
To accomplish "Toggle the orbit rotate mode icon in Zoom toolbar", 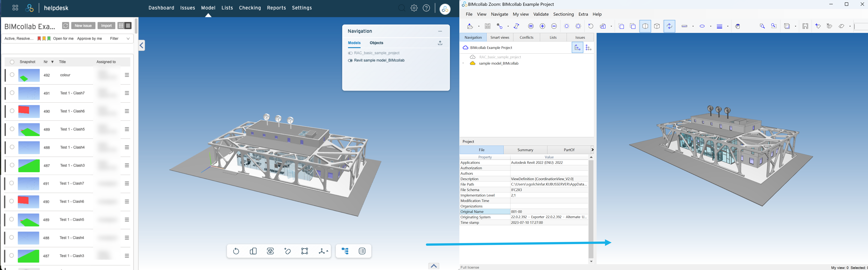I will tap(669, 26).
